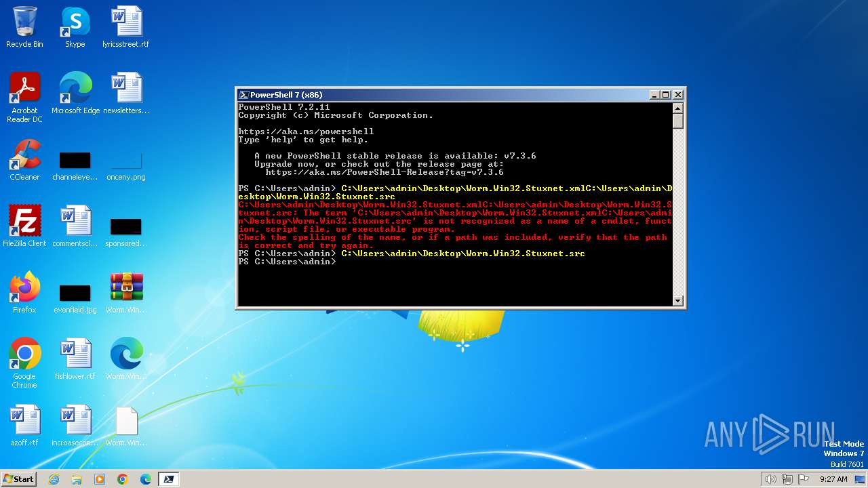Click the 9:27 AM system clock

click(x=833, y=479)
